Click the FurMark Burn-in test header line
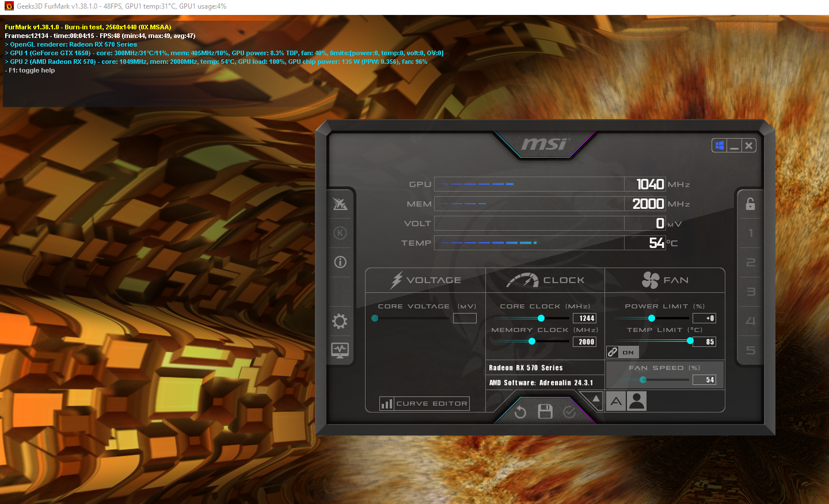Image resolution: width=829 pixels, height=504 pixels. (x=88, y=27)
